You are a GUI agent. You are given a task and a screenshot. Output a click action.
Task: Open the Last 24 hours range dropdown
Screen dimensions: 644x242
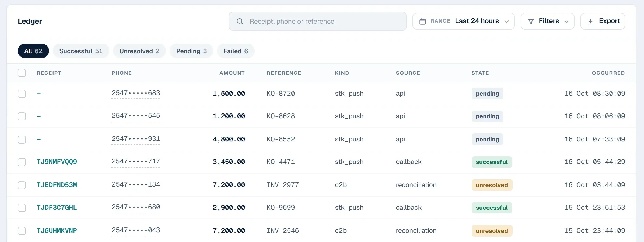[463, 21]
